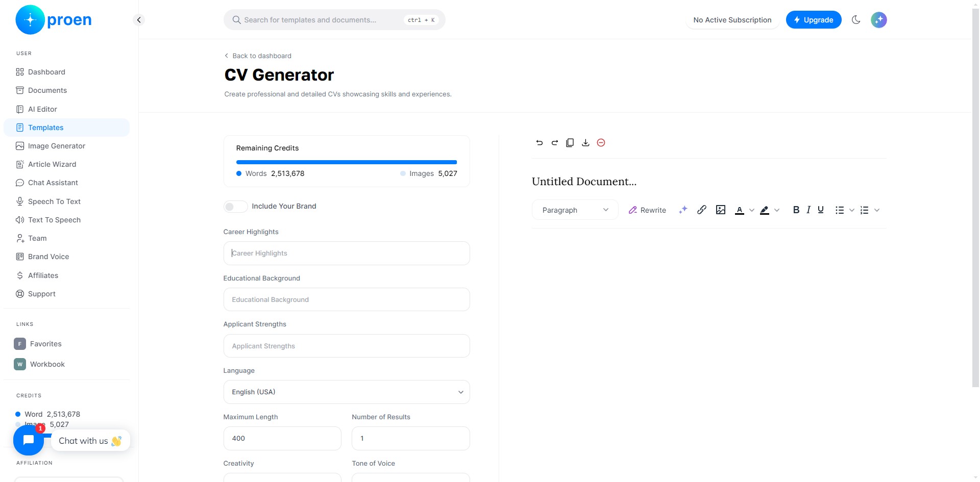Expand the text color options arrow

[x=752, y=210]
